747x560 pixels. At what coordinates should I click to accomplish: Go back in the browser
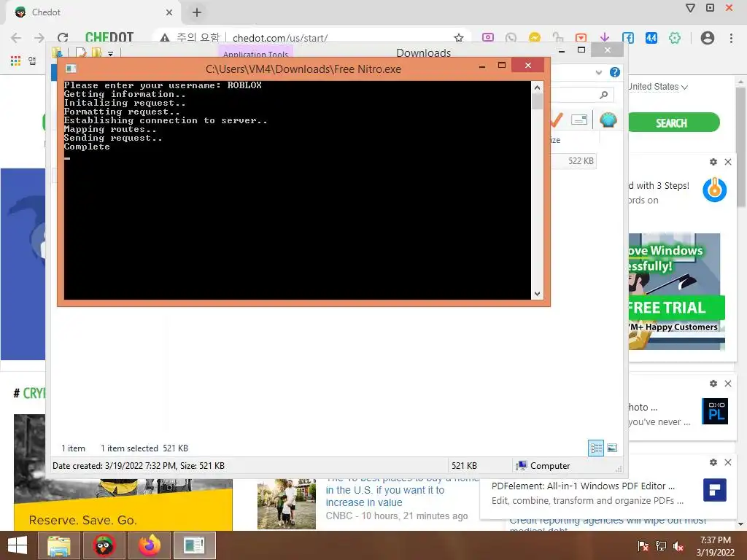[16, 38]
